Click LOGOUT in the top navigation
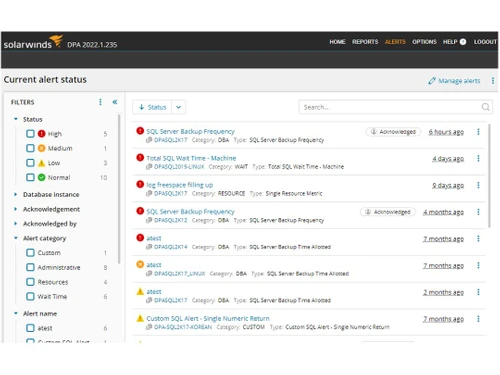 [x=485, y=42]
